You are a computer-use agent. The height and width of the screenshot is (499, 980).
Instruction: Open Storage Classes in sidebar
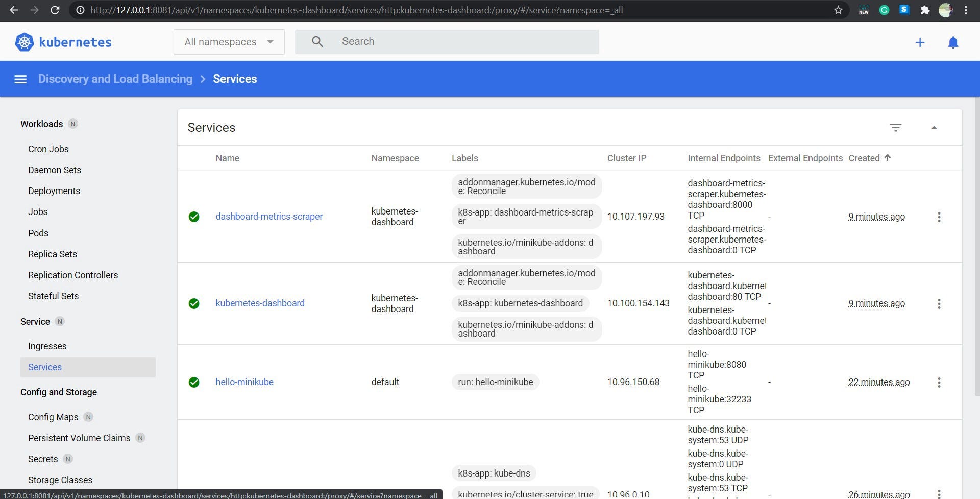60,480
